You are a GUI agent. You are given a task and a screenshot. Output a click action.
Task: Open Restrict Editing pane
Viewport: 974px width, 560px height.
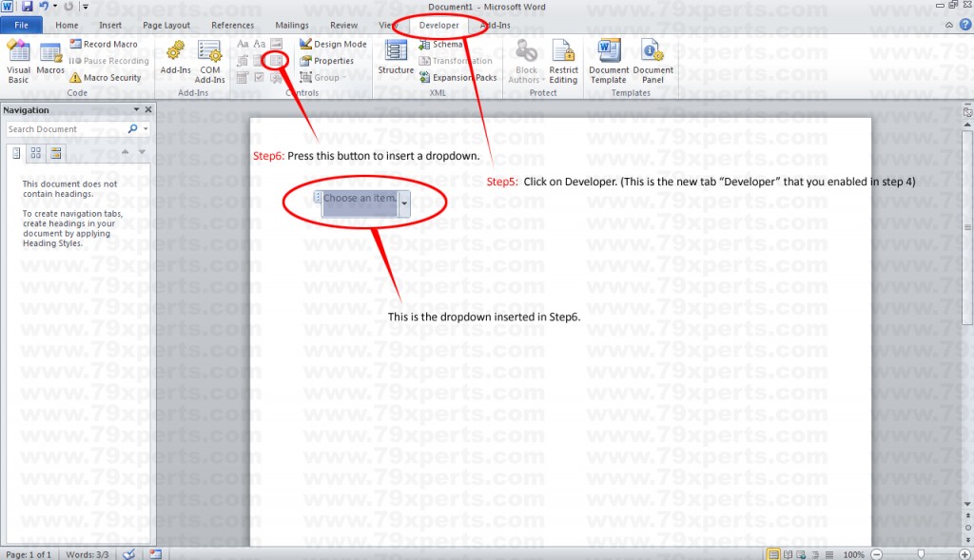tap(563, 62)
